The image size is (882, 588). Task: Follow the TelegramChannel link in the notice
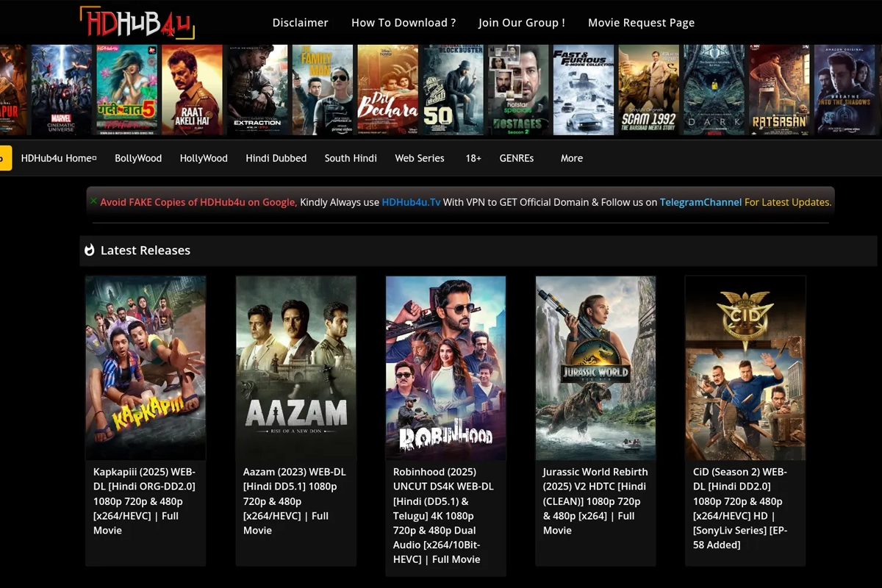700,202
